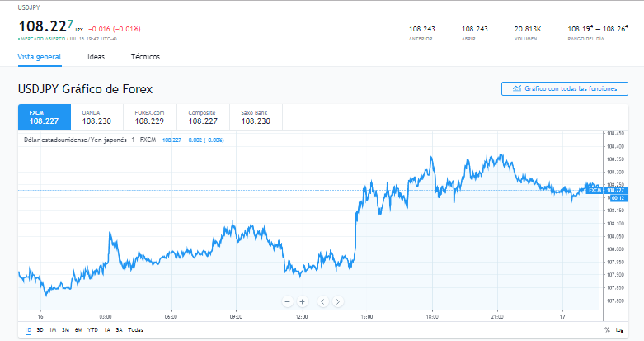Zoom out the chart with minus button

(x=288, y=301)
